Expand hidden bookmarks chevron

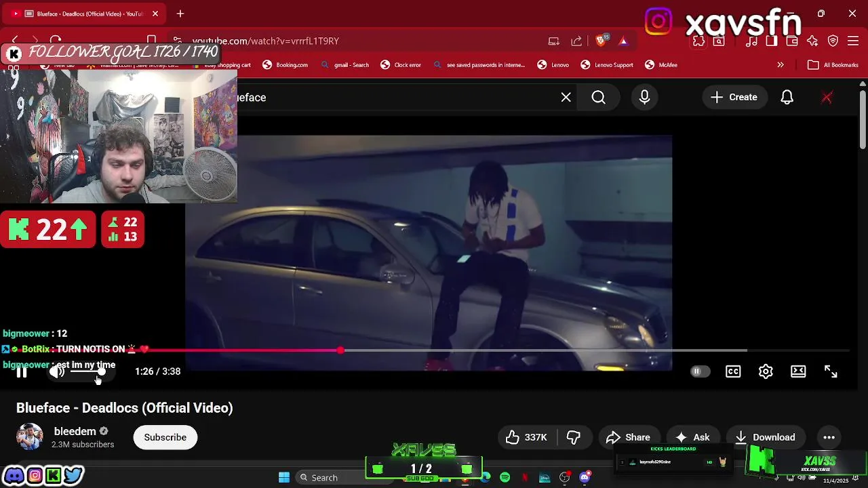[781, 65]
